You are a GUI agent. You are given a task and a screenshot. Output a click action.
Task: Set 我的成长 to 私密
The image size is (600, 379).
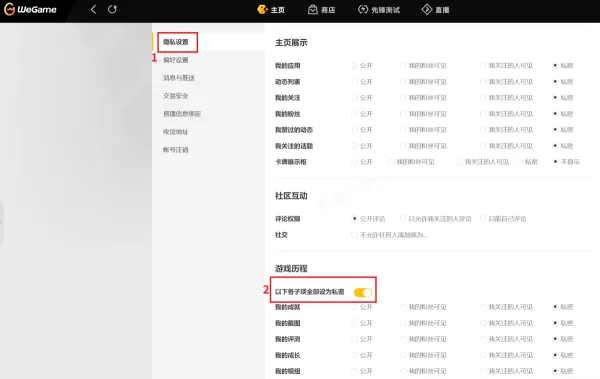(555, 355)
